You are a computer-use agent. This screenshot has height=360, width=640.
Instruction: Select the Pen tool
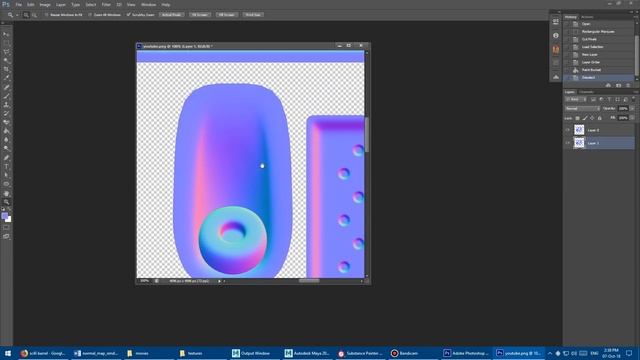click(6, 158)
